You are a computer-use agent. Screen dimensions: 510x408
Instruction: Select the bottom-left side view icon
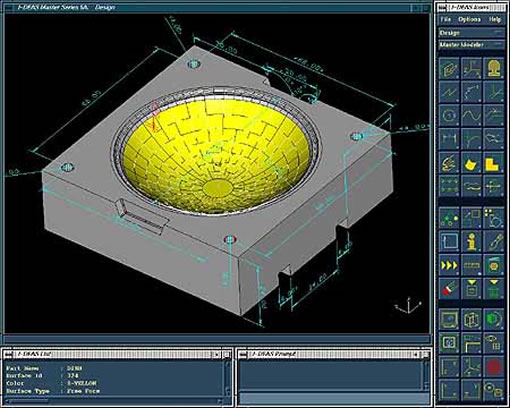click(x=449, y=390)
